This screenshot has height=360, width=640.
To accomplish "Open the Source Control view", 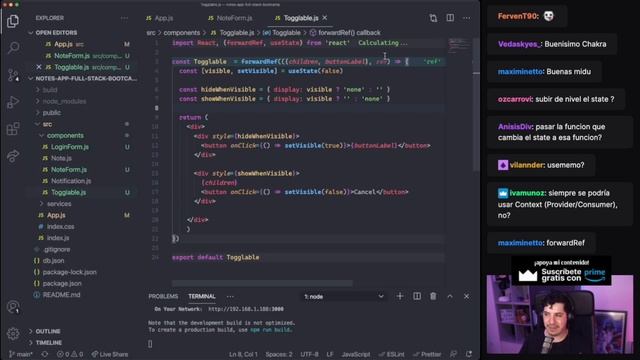I will tap(13, 75).
